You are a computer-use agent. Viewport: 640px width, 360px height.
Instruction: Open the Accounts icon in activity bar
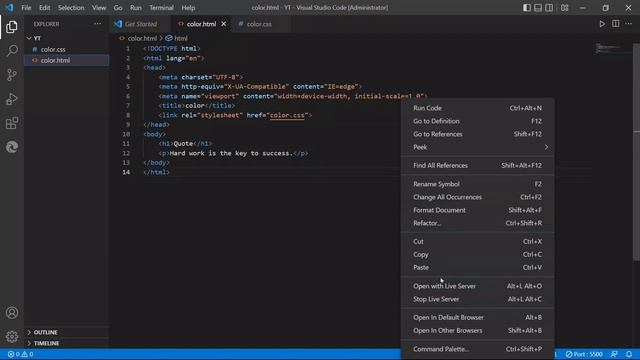[x=12, y=313]
